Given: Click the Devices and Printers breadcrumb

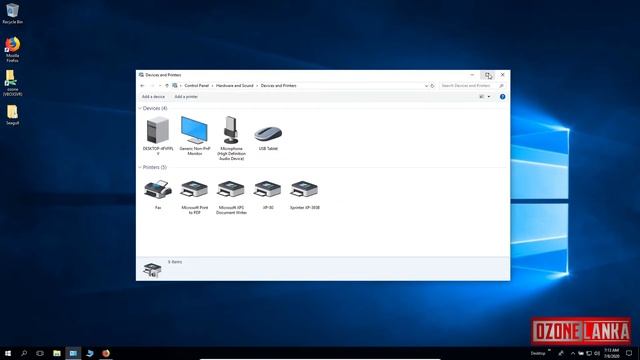Looking at the screenshot, I should point(278,86).
